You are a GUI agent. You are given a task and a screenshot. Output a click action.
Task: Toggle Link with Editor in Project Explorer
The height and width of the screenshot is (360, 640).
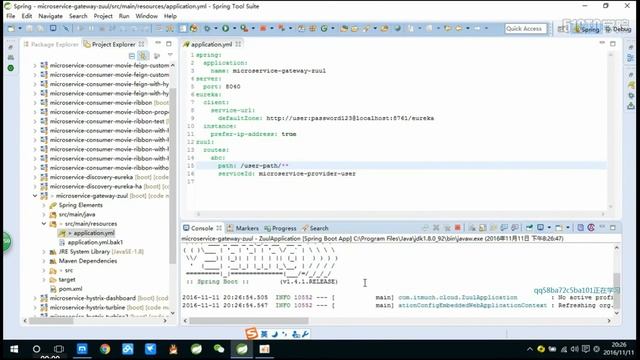[142, 56]
